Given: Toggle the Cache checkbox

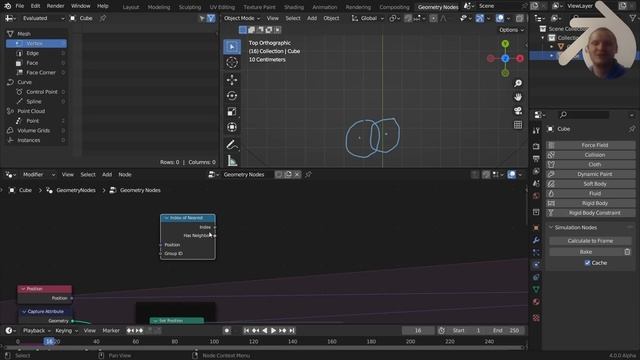Looking at the screenshot, I should [587, 263].
